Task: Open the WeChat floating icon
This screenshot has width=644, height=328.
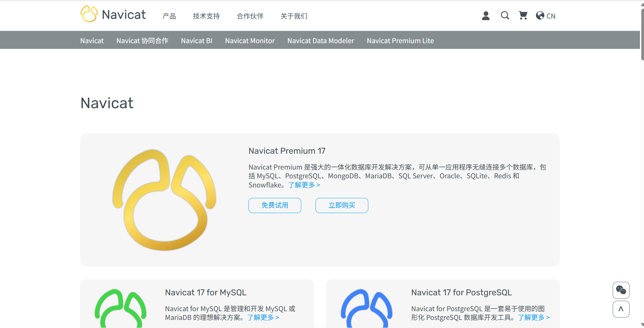Action: coord(621,290)
